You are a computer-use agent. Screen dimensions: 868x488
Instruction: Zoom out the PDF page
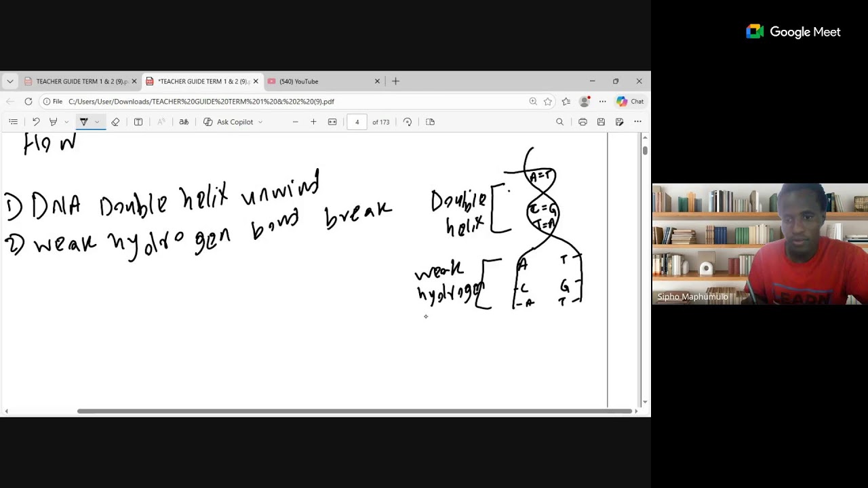[295, 122]
